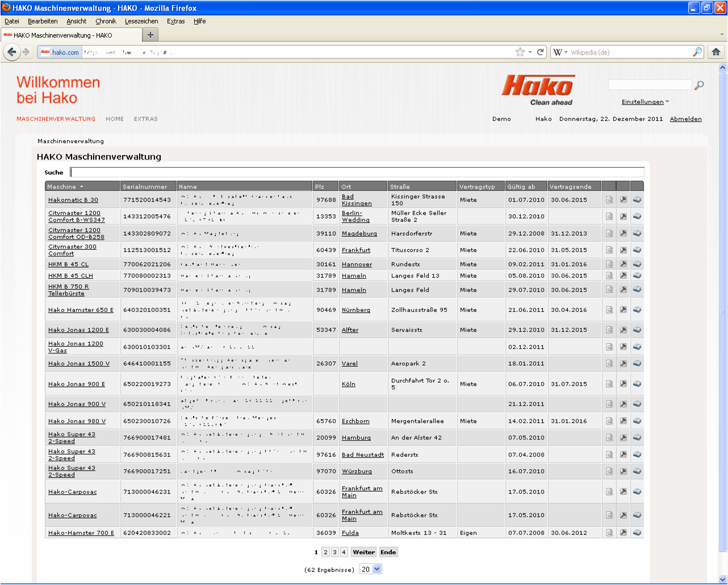Open the Wikipedia search engine dropdown
The width and height of the screenshot is (728, 585).
pos(560,52)
